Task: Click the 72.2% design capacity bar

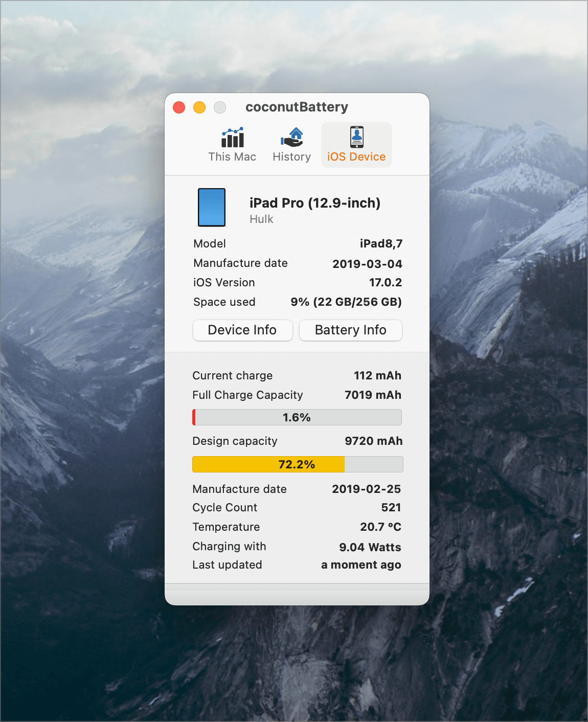Action: click(297, 464)
